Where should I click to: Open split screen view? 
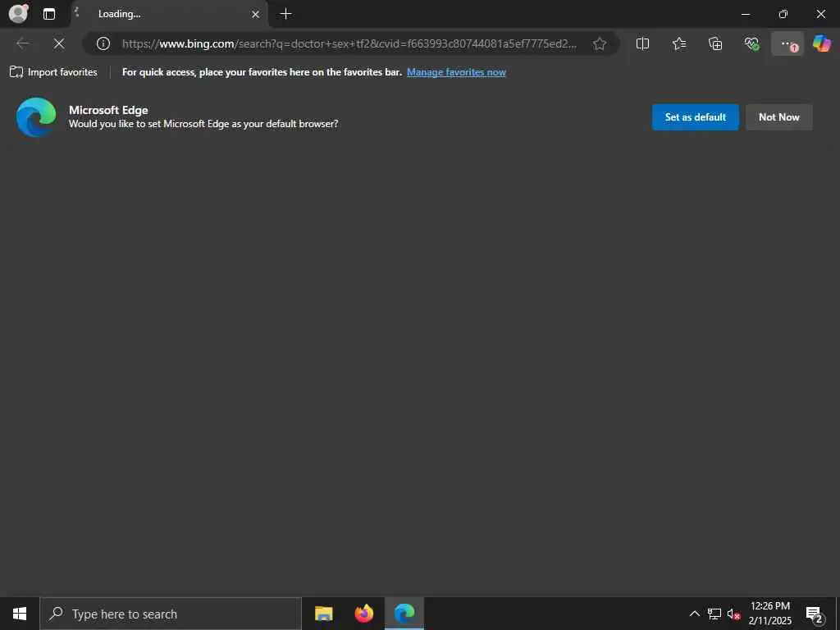click(642, 43)
